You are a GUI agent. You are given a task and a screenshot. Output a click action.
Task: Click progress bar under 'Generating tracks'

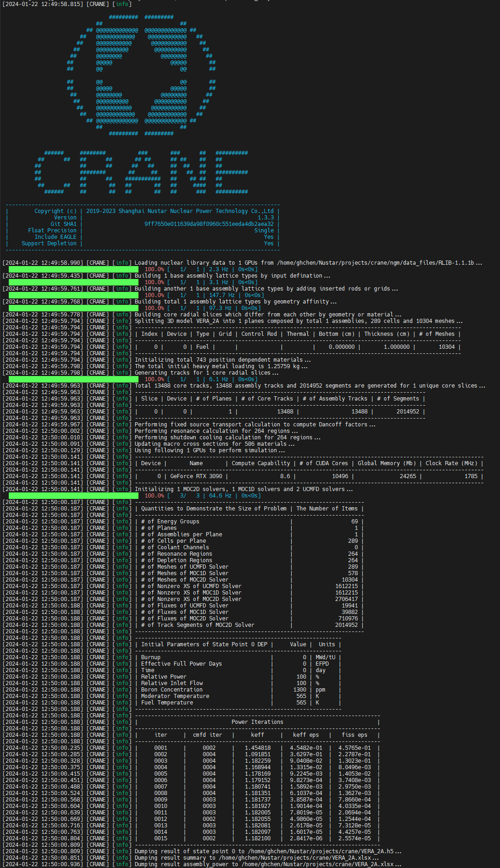coord(73,379)
